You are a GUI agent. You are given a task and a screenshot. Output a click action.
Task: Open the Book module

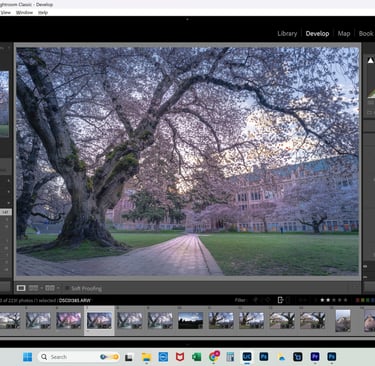pos(366,34)
